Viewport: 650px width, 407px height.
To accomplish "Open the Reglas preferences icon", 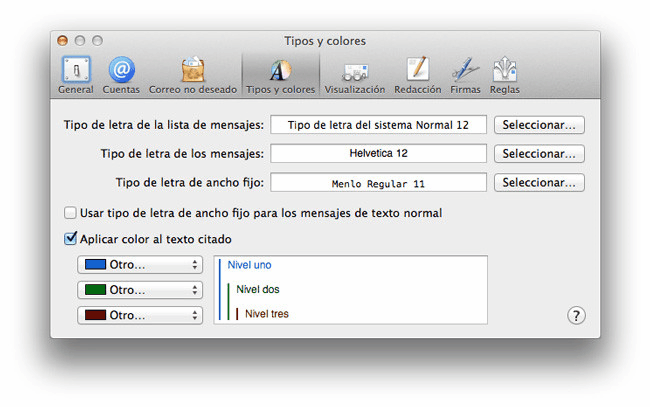I will click(504, 72).
